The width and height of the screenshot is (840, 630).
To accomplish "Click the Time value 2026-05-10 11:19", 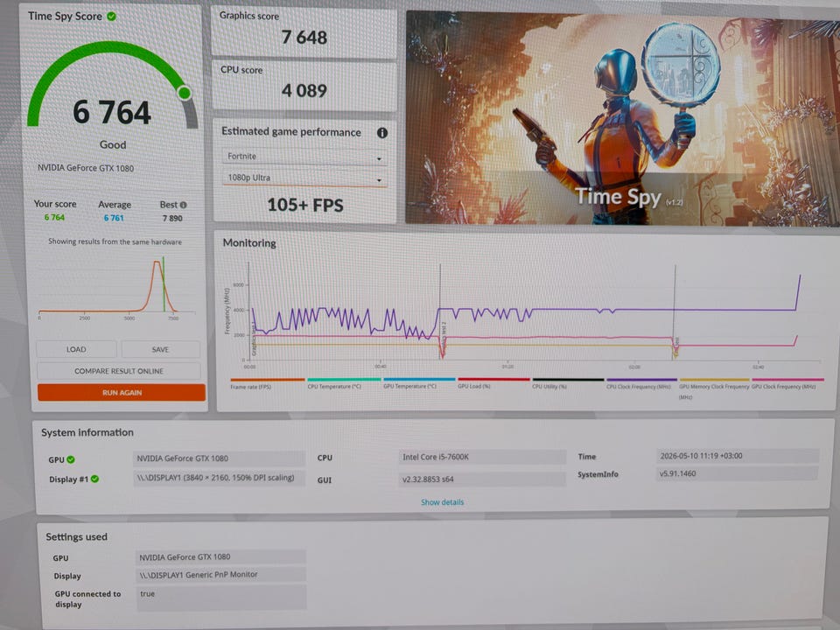I will click(x=737, y=456).
